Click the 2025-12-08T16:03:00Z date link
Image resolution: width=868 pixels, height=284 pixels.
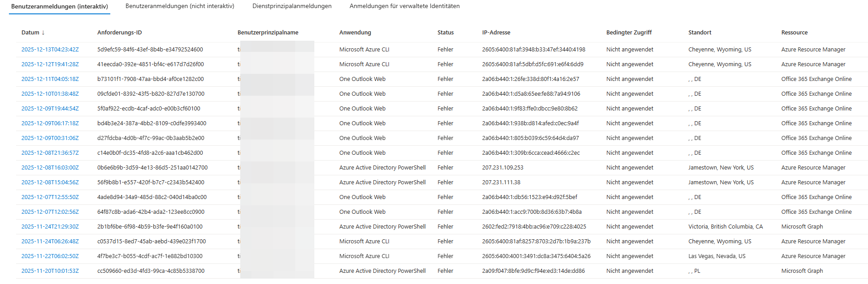50,168
